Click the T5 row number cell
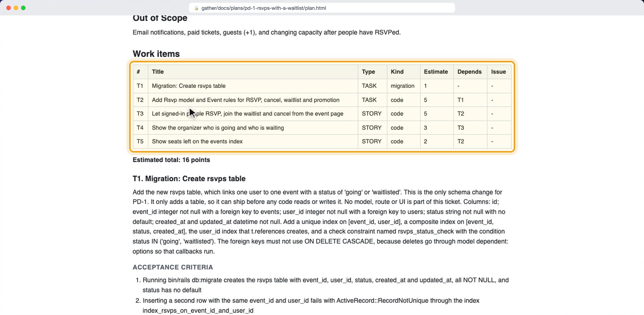 click(x=140, y=141)
